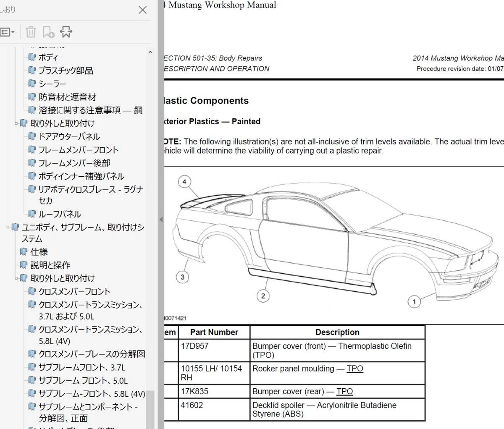Click the bookmark icon beside ボディ
This screenshot has height=429, width=504.
(x=32, y=57)
